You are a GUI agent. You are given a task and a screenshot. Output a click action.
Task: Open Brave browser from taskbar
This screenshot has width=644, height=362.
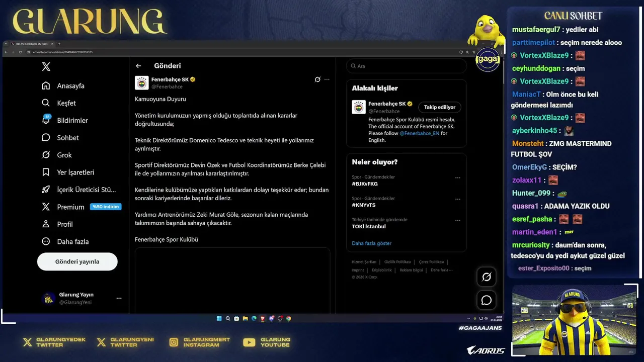pos(263,318)
